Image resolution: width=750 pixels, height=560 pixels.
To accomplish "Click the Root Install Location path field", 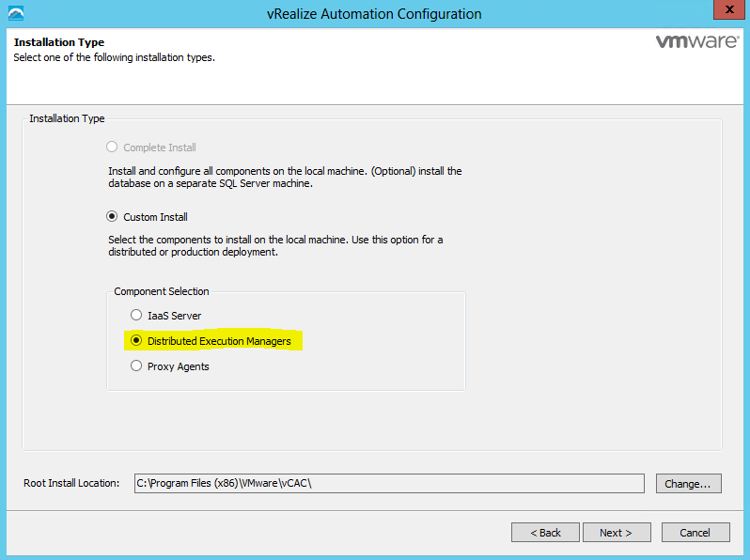I will (x=389, y=483).
